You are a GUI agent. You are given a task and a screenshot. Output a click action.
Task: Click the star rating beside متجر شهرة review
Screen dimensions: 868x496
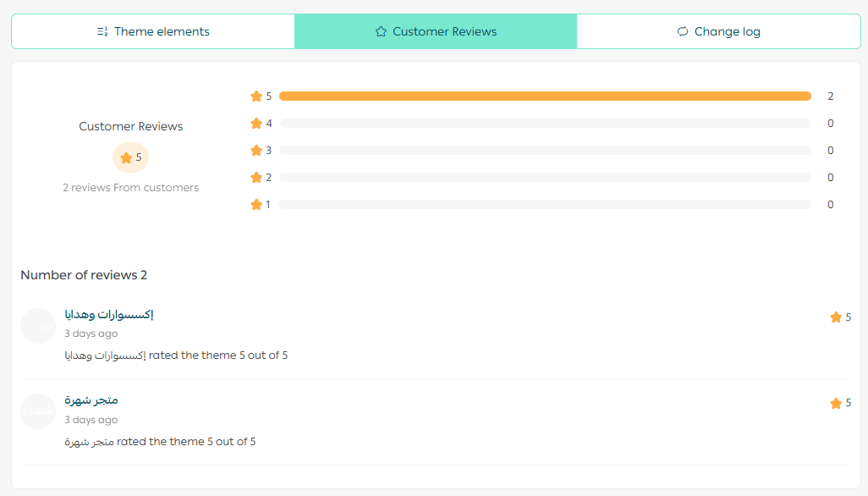coord(840,404)
